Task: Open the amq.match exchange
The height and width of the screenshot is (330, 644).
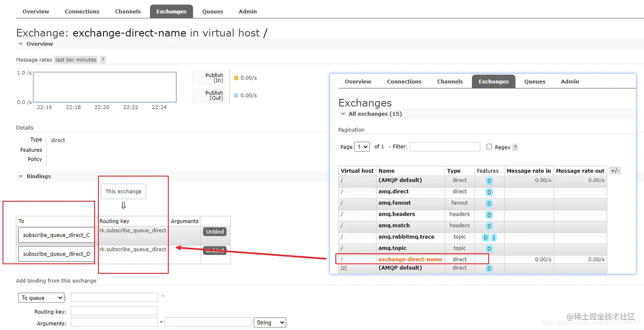Action: tap(394, 226)
